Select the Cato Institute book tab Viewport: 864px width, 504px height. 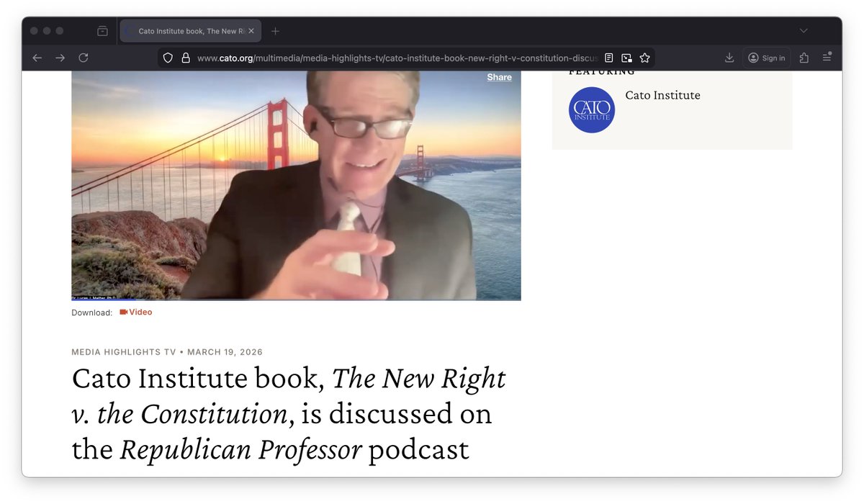pos(190,31)
